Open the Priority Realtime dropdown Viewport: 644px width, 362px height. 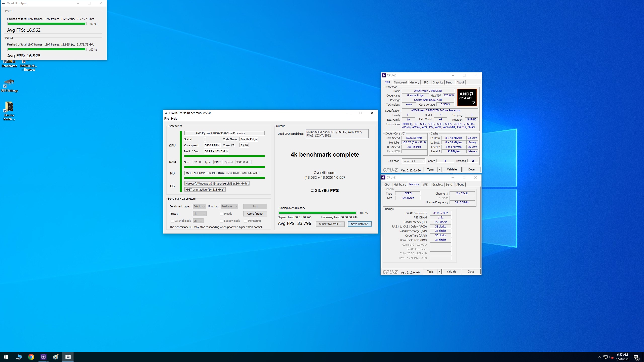point(229,206)
